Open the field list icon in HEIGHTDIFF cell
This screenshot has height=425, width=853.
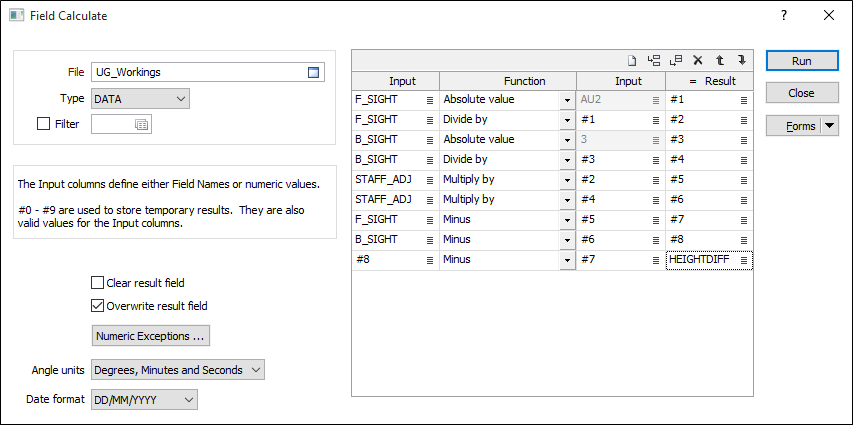tap(744, 259)
